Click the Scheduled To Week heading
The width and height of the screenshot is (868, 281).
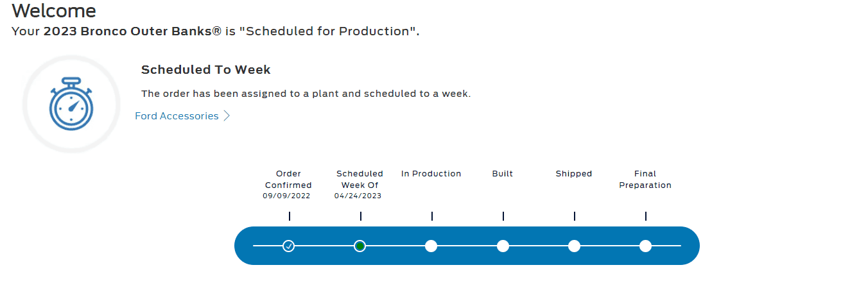(206, 70)
